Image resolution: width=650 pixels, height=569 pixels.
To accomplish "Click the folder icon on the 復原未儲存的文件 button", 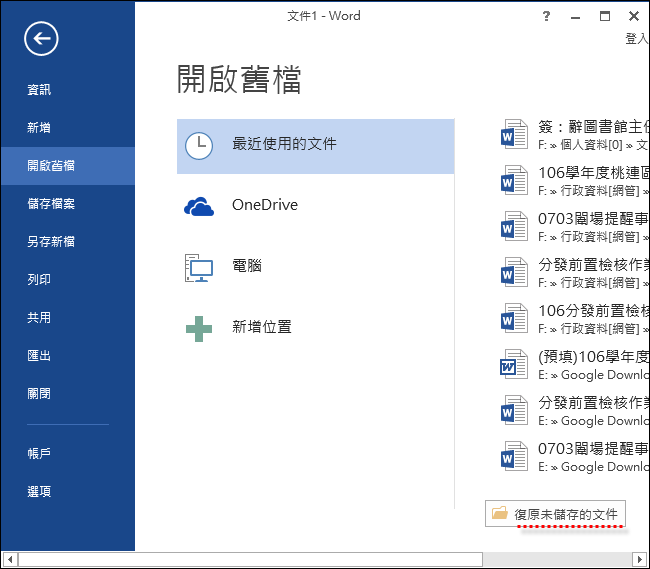I will point(500,513).
